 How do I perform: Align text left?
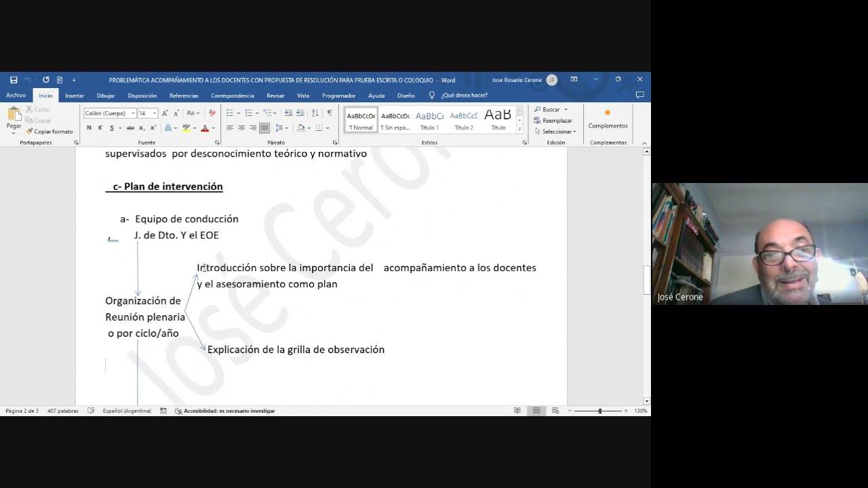[230, 128]
